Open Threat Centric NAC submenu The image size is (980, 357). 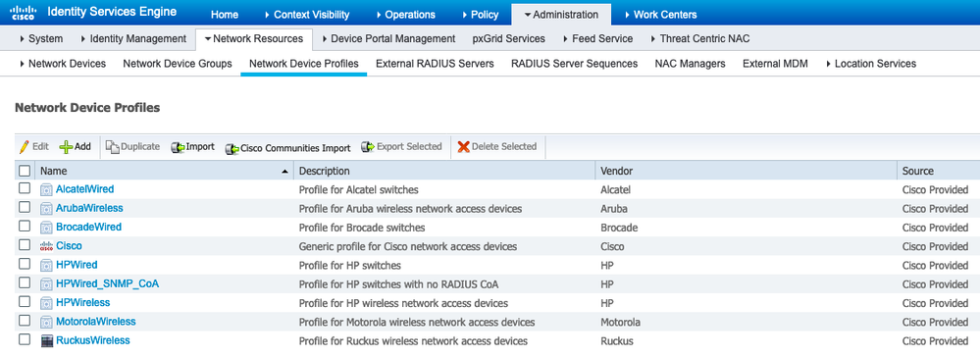point(700,39)
